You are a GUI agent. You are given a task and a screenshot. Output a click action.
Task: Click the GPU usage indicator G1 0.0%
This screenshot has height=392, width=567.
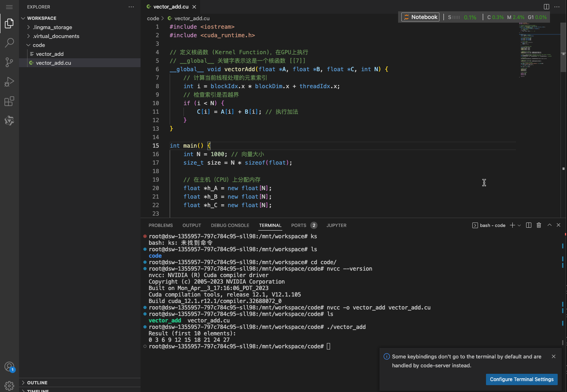(x=537, y=17)
